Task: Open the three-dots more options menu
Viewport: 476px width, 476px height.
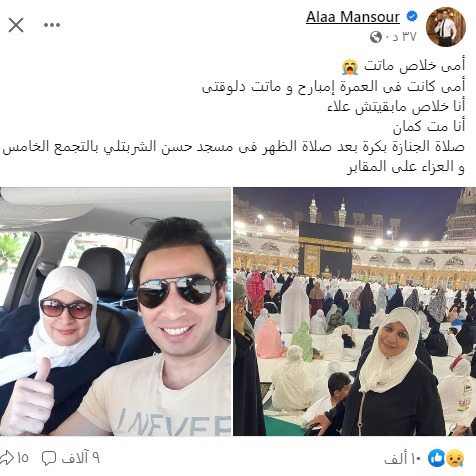Action: point(52,25)
